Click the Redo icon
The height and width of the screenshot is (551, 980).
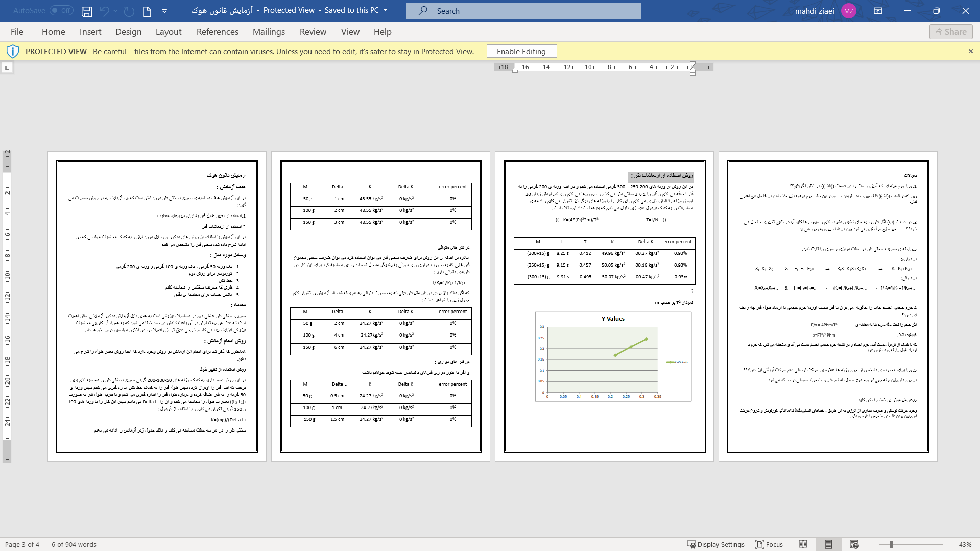[129, 11]
